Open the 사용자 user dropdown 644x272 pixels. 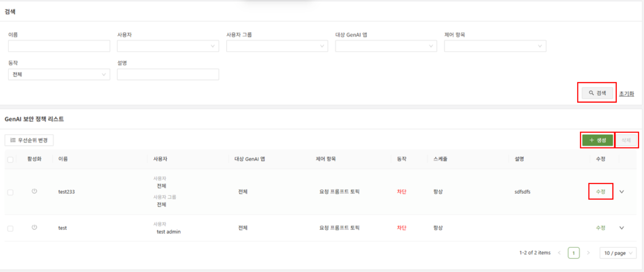tap(168, 46)
